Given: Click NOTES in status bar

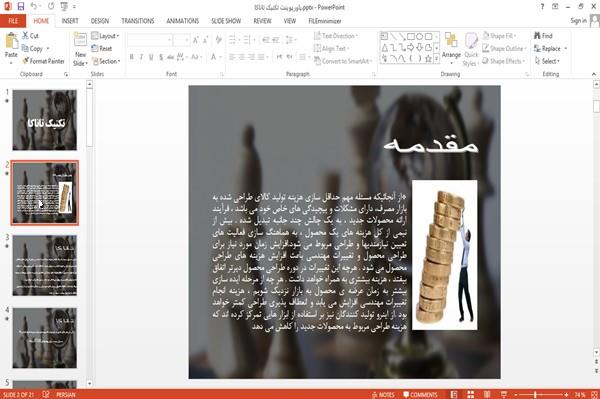Looking at the screenshot, I should pyautogui.click(x=383, y=394).
